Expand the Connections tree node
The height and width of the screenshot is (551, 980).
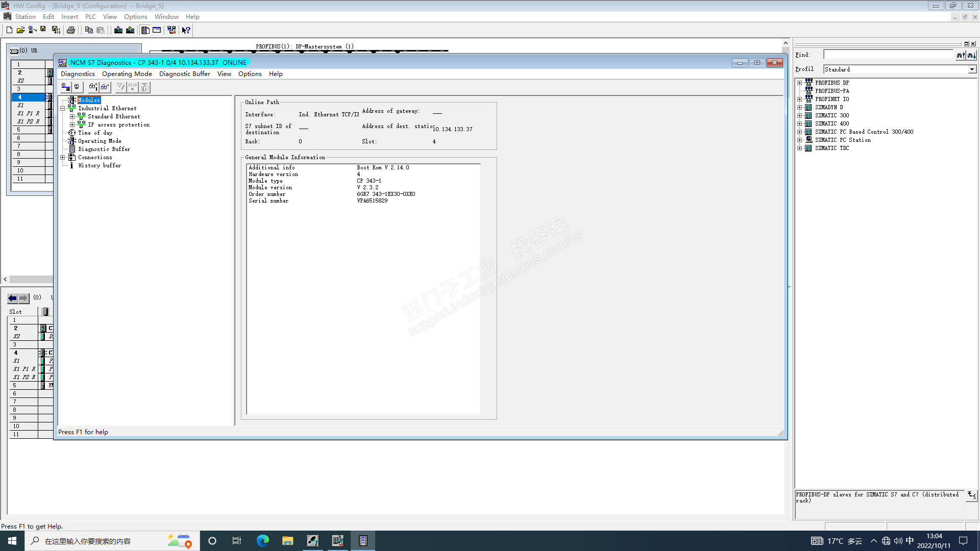[x=63, y=157]
